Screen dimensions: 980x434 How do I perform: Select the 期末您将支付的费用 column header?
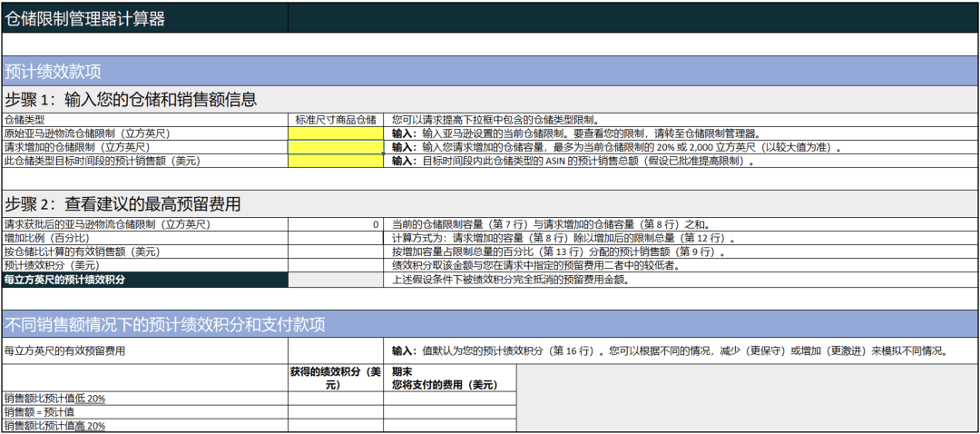click(448, 378)
